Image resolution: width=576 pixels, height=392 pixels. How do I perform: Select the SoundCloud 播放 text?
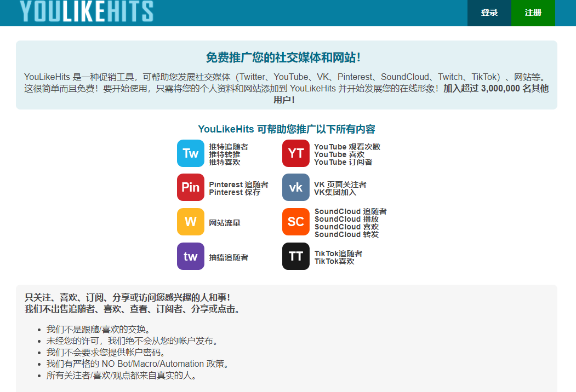(x=346, y=219)
